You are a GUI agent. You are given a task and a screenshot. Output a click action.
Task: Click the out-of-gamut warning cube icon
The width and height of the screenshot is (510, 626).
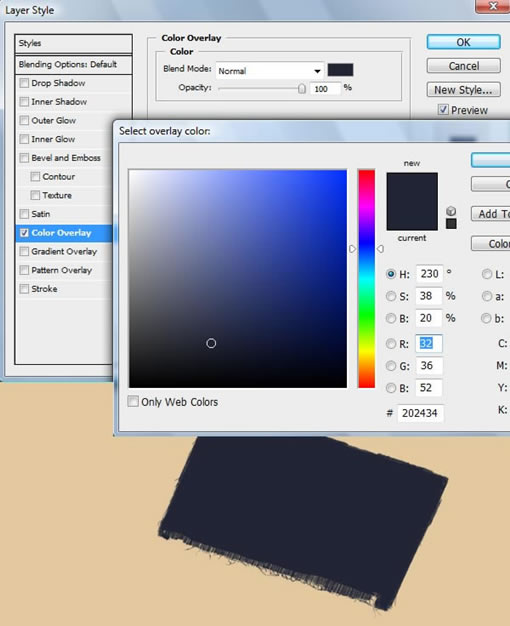pyautogui.click(x=451, y=211)
